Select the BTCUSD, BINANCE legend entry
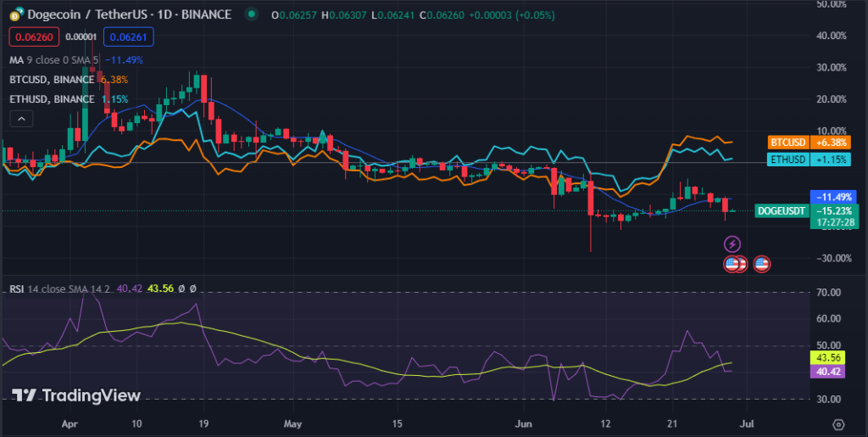The height and width of the screenshot is (437, 868). (53, 79)
